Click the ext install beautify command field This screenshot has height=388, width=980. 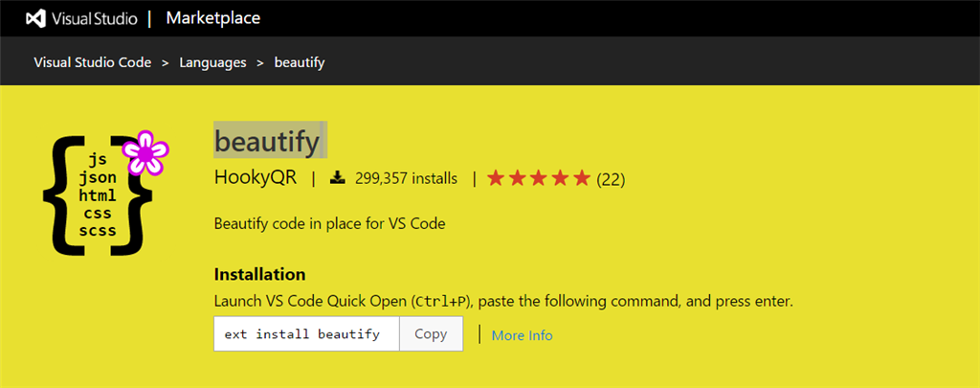306,334
